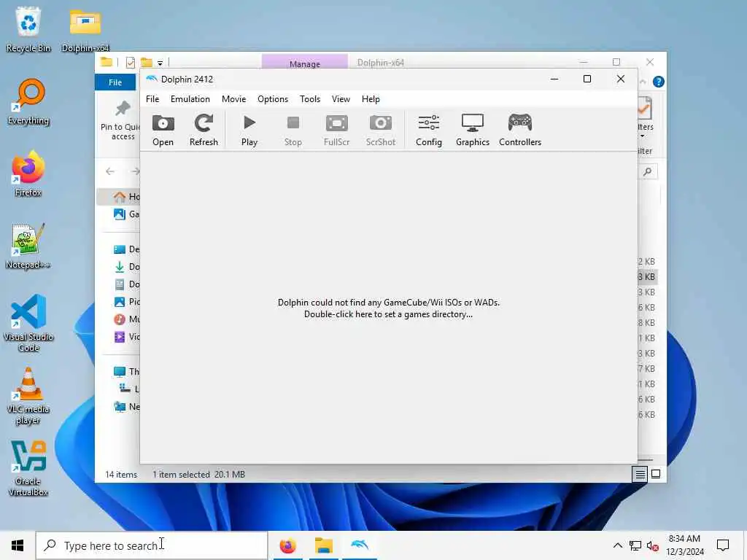Select Videos in Explorer sidebar

tap(125, 337)
